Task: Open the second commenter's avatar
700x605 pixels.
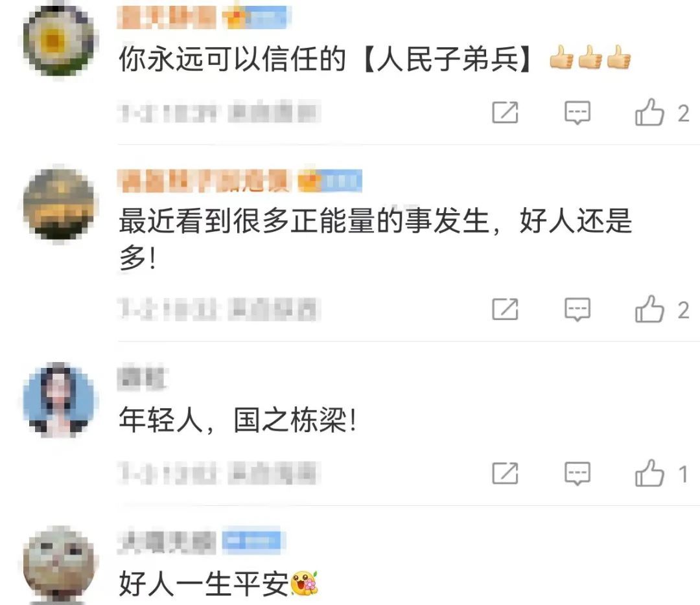Action: coord(59,203)
